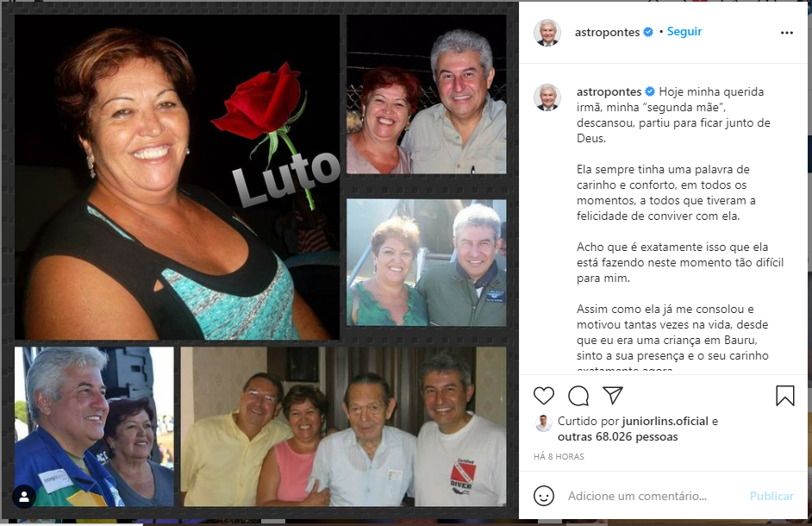The height and width of the screenshot is (526, 812).
Task: Save the post with the bookmark icon
Action: coord(785,396)
